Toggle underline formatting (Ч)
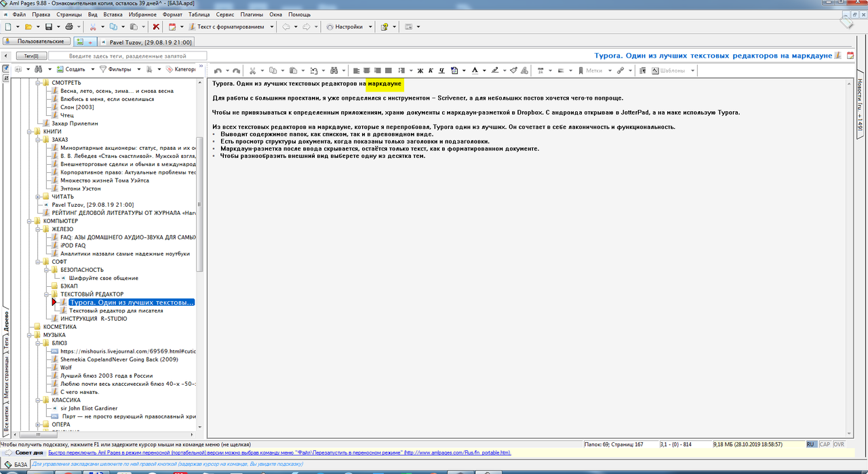Viewport: 868px width, 474px height. click(441, 70)
